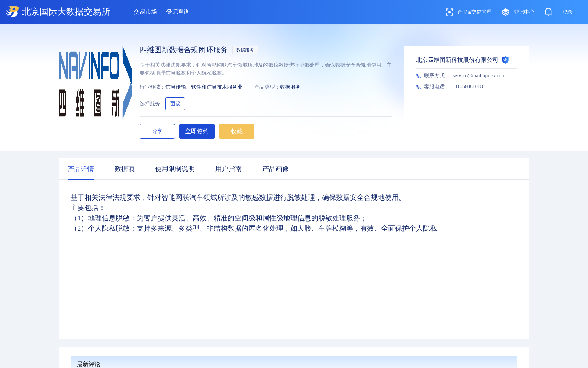Click the enterprise verified shield badge

coord(505,60)
